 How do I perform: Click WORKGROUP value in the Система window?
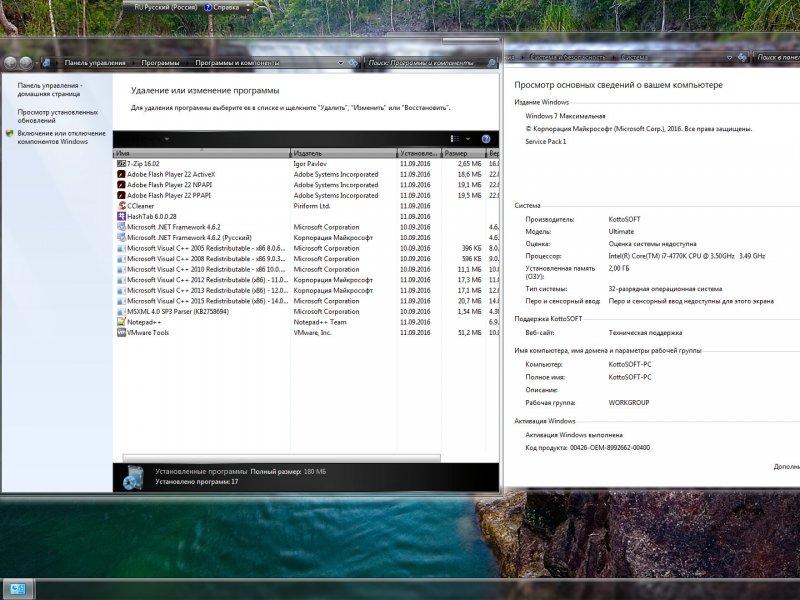629,403
